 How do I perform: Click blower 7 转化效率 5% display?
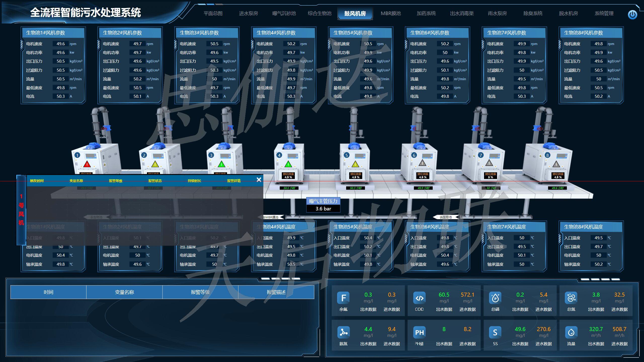tap(491, 175)
